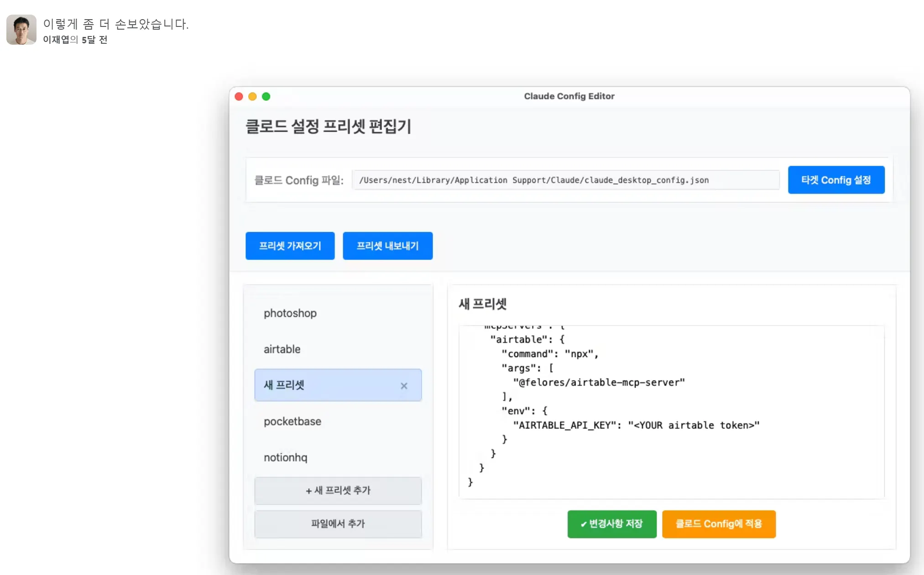Click the 클로드 Config 파일 label
924x575 pixels.
pos(299,181)
